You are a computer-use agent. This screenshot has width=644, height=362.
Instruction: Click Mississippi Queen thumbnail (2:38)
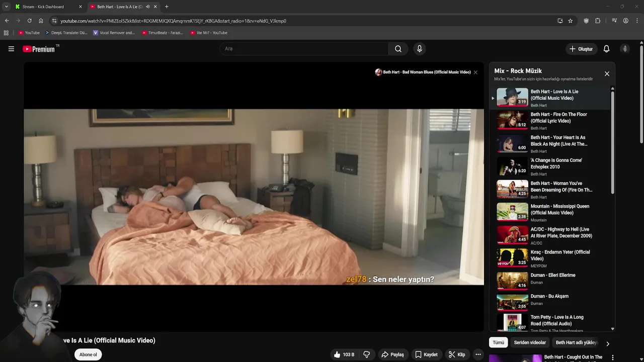point(512,212)
